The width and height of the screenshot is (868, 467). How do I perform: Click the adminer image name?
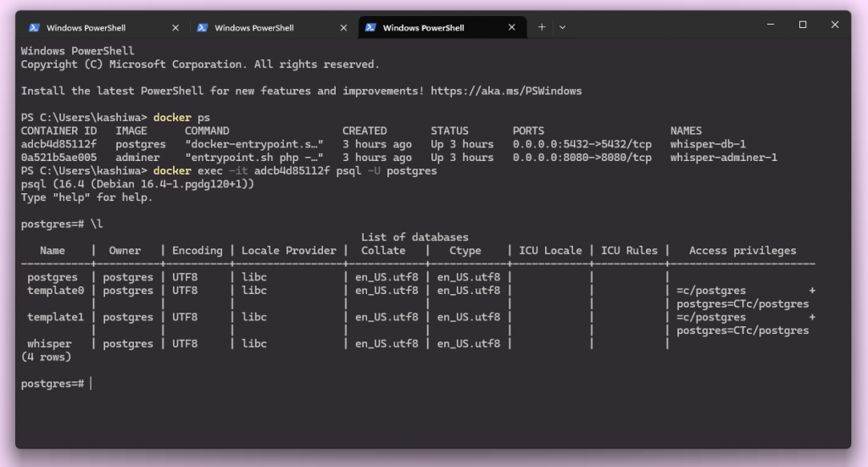(x=137, y=158)
